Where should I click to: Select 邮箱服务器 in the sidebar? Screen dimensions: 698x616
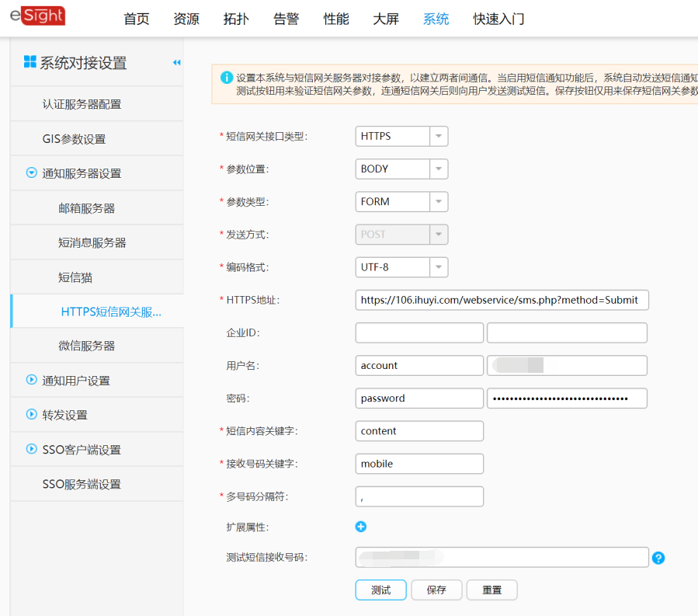coord(86,208)
